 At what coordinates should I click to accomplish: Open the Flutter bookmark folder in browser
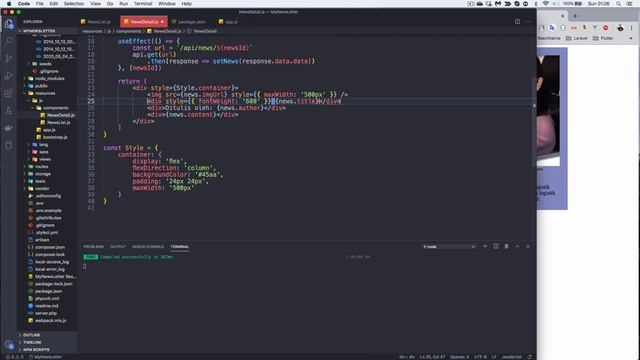(x=603, y=38)
